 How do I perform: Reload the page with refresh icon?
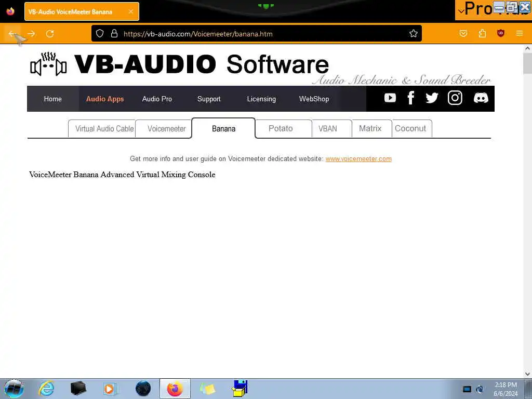point(50,34)
